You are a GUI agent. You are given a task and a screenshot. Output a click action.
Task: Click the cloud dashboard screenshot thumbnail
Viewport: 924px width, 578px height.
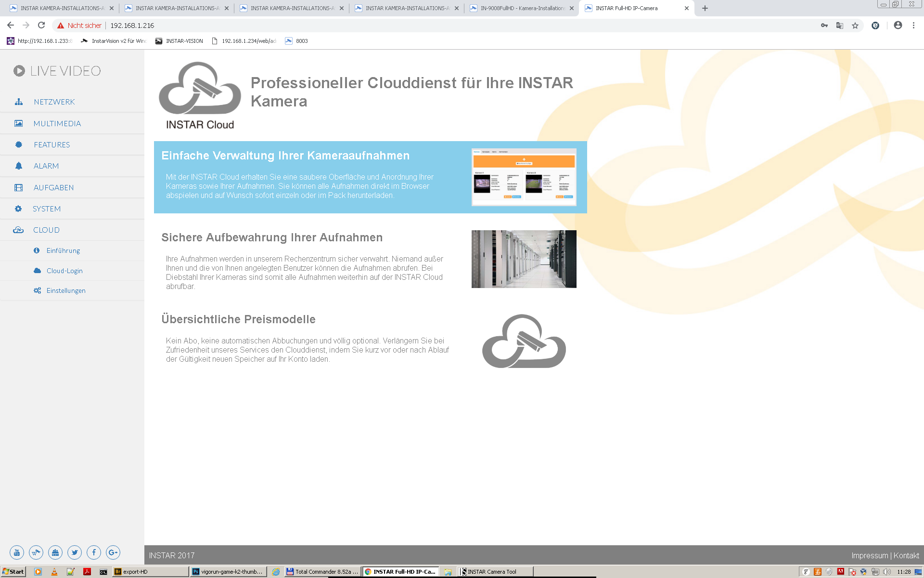524,177
